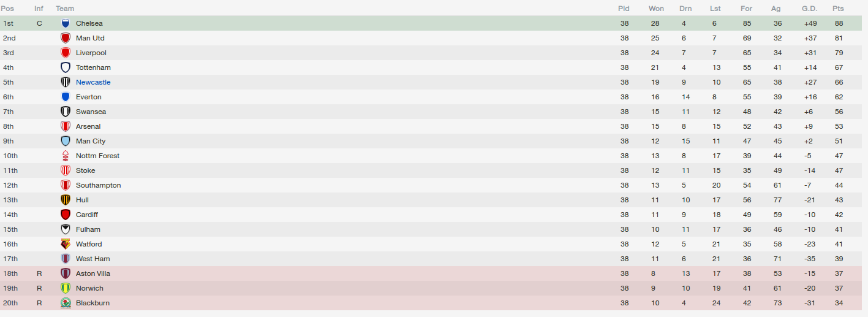
Task: Click Aston Villa's relegation 'R' marker
Action: point(39,273)
